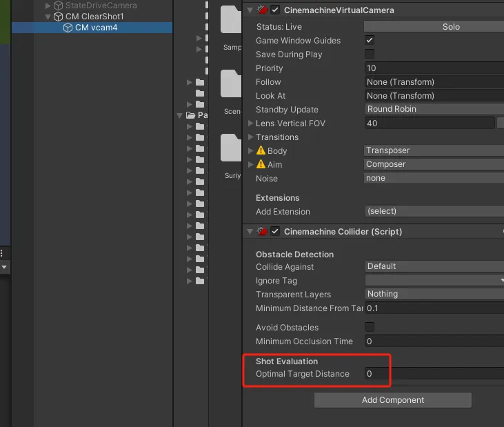Click the Add Component button
Viewport: 504px width, 427px height.
click(x=393, y=400)
